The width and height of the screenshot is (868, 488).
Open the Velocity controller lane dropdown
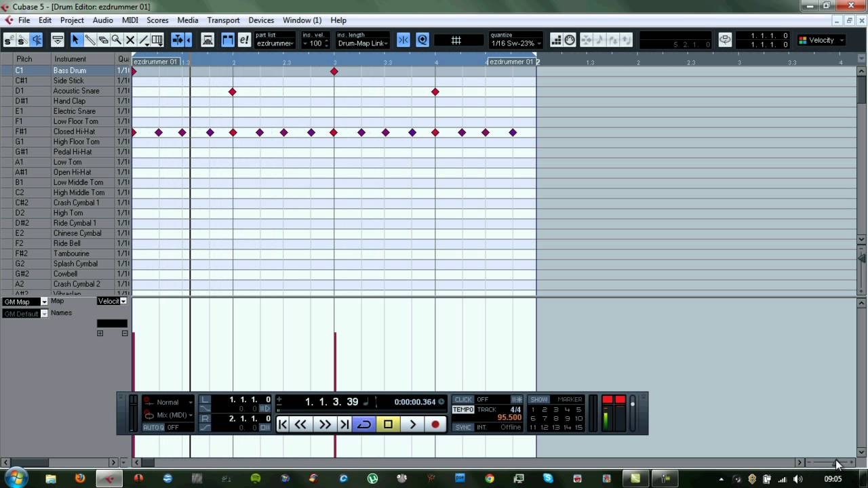[x=112, y=301]
